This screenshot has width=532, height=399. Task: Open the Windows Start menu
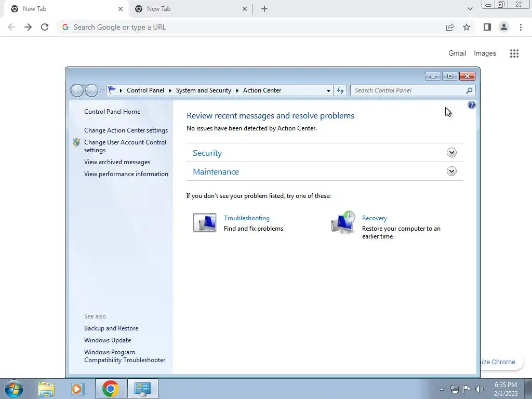pos(14,389)
